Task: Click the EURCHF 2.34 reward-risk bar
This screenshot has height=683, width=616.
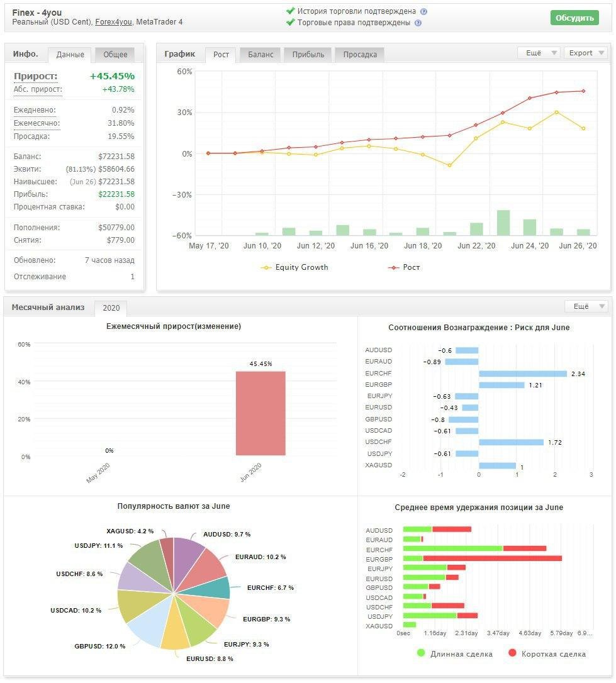Action: click(x=523, y=374)
